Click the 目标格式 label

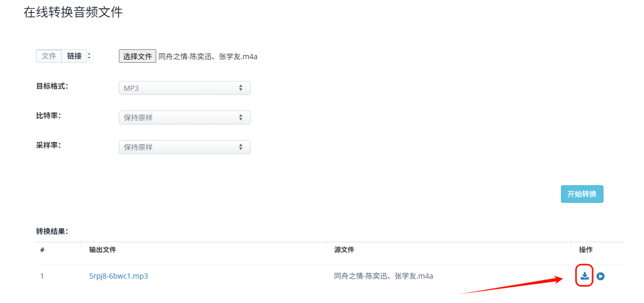(x=52, y=86)
